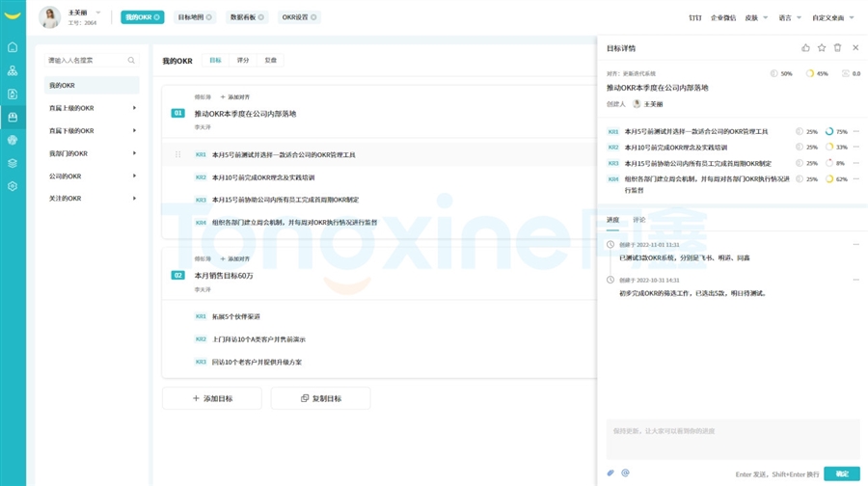Click the @ mention icon
The width and height of the screenshot is (868, 486).
point(625,473)
